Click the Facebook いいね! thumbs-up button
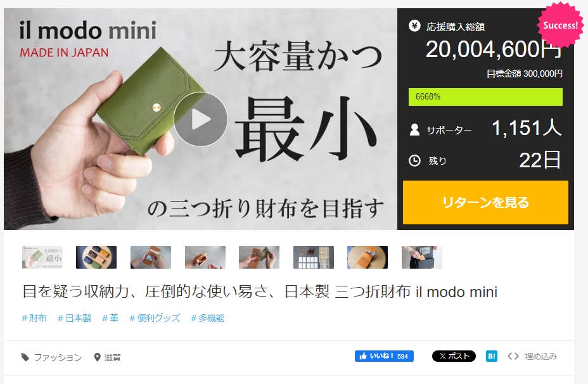Image resolution: width=588 pixels, height=384 pixels. tap(384, 356)
